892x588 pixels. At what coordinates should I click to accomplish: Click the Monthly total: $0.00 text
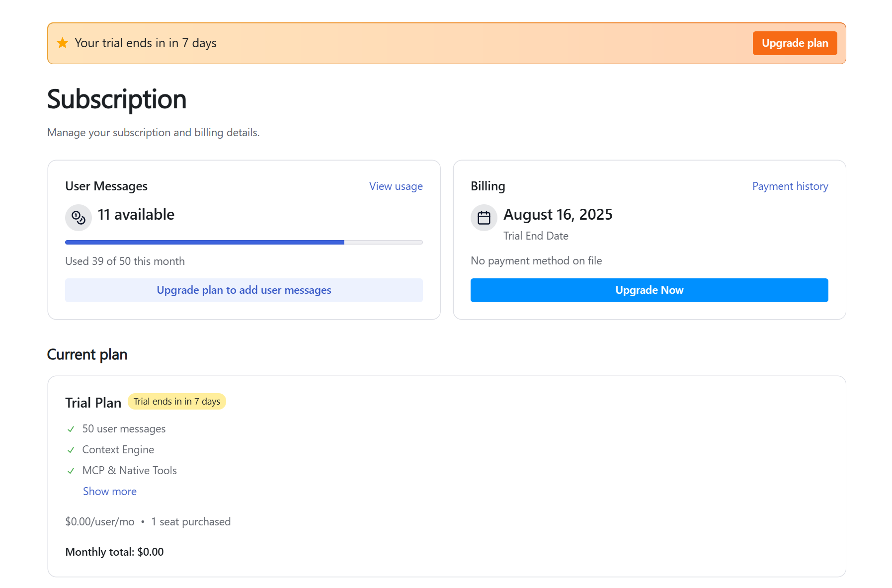(115, 552)
